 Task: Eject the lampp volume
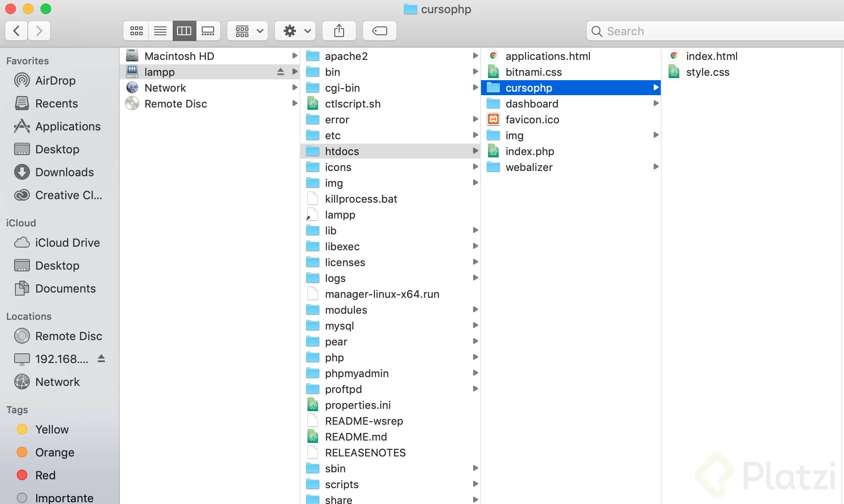281,72
